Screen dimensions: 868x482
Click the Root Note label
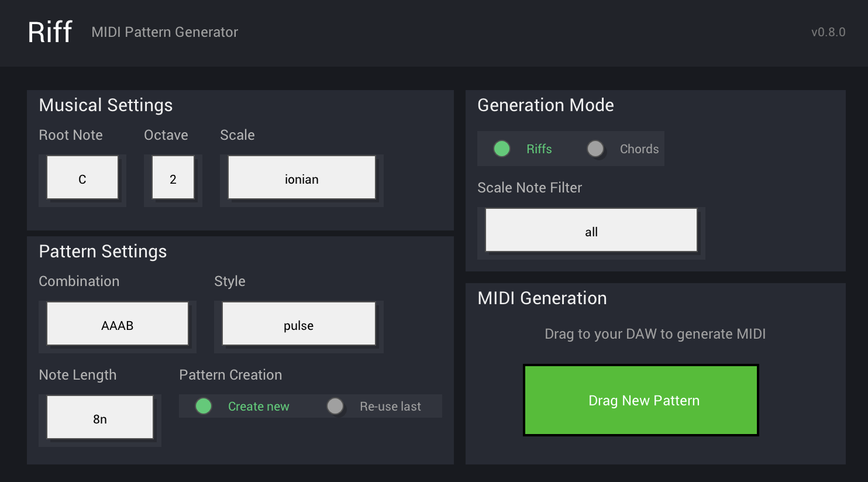coord(71,135)
